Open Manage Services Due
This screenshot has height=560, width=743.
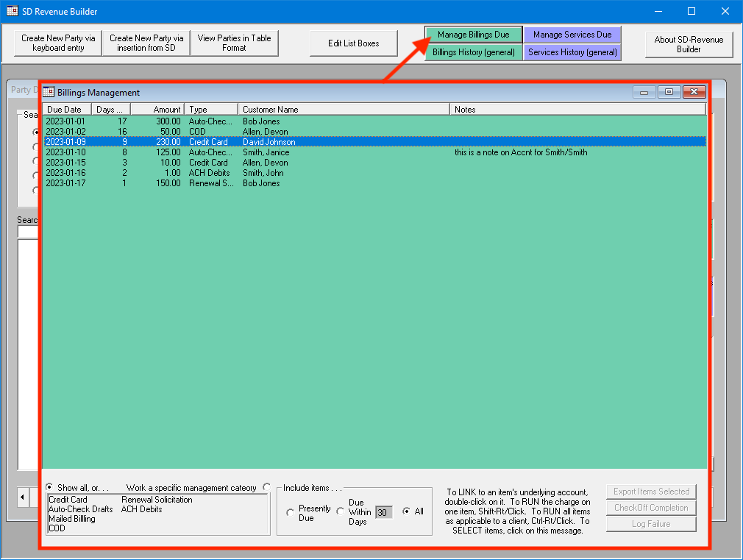(x=572, y=34)
